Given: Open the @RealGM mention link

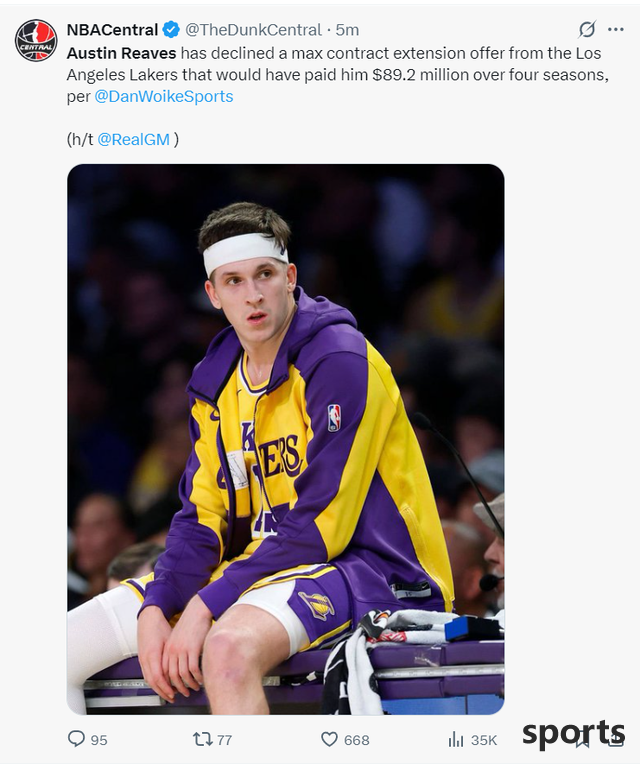Looking at the screenshot, I should point(133,139).
